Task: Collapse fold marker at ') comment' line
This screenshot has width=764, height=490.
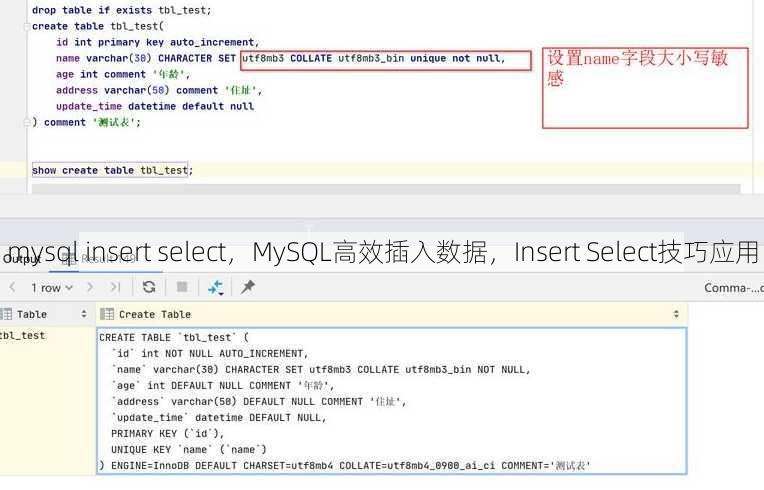Action: [x=26, y=122]
